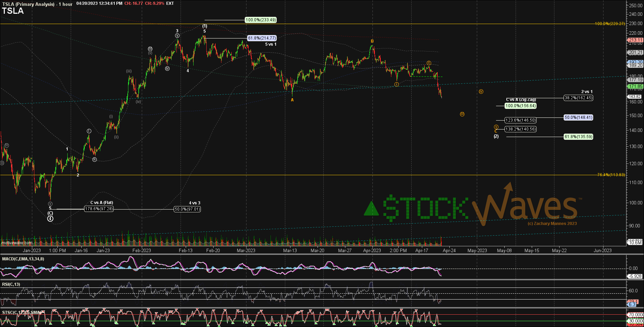Select the '50.0%(97.01)' retracement label
The height and width of the screenshot is (327, 644).
(x=187, y=209)
